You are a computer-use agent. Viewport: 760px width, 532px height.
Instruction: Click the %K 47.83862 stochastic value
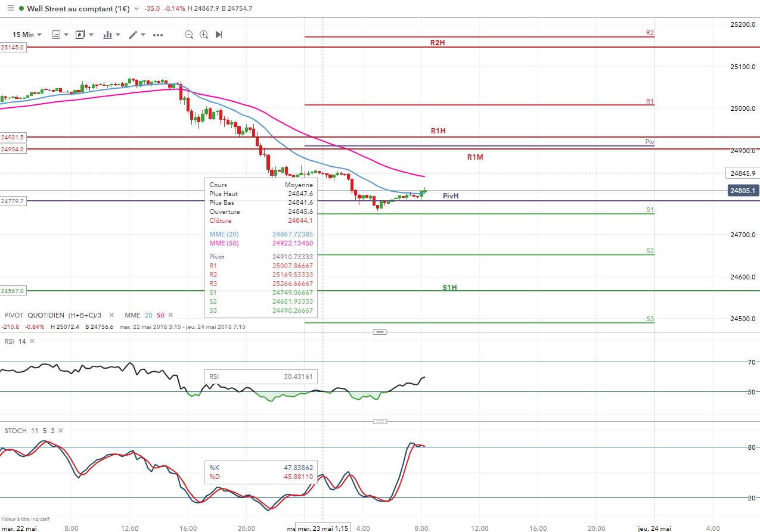[x=261, y=468]
